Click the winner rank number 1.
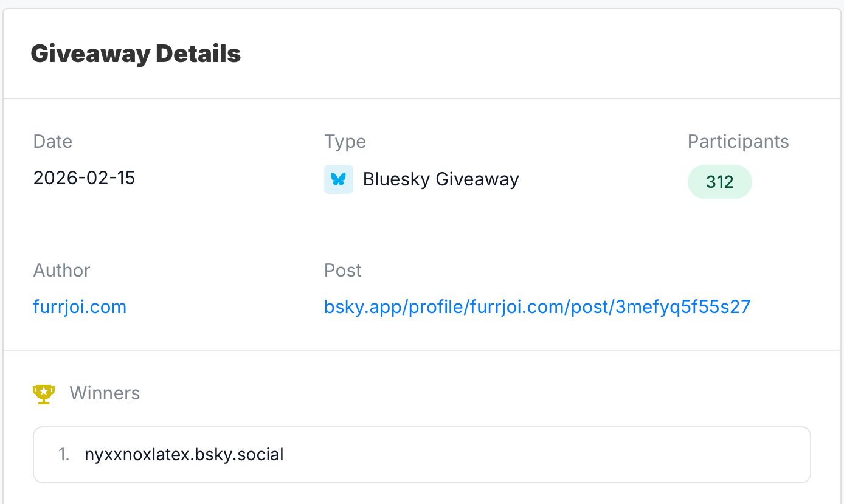The width and height of the screenshot is (844, 504). click(64, 454)
